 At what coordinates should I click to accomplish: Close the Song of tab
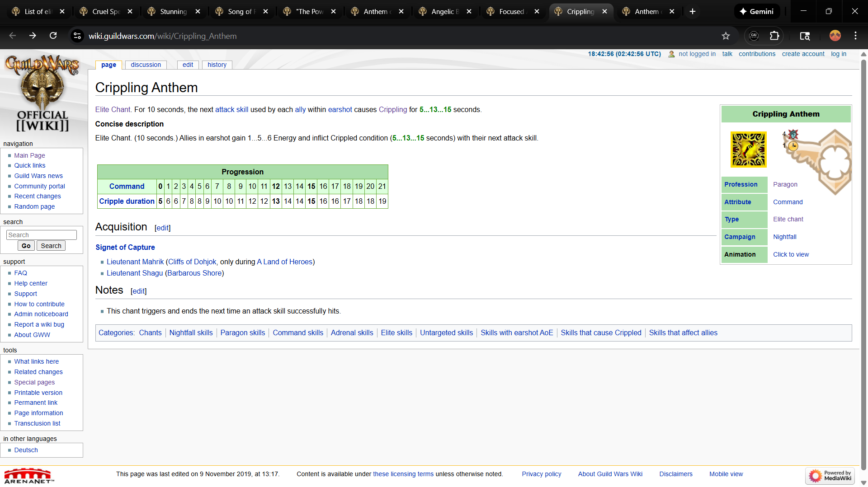click(x=265, y=11)
